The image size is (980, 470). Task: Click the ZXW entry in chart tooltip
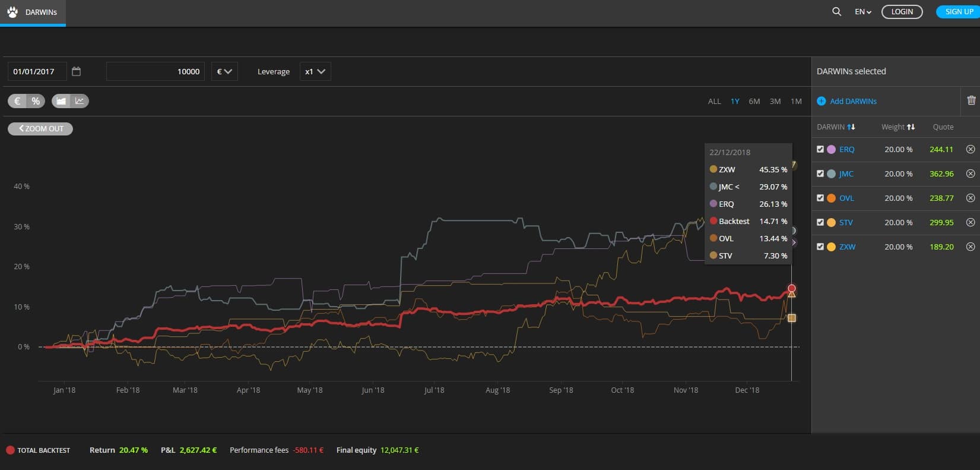pyautogui.click(x=749, y=169)
